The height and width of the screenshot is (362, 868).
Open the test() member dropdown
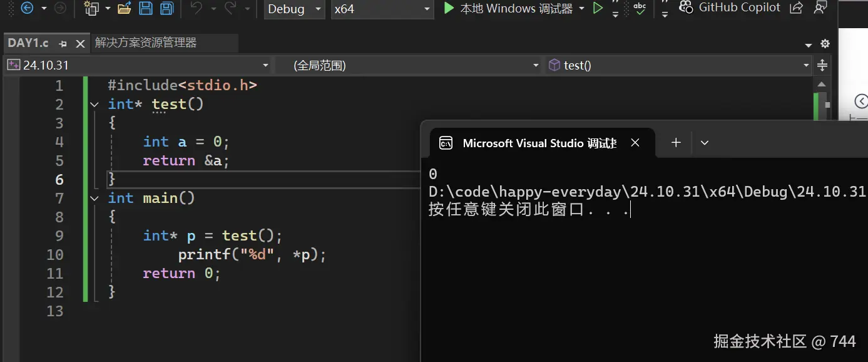pyautogui.click(x=678, y=65)
